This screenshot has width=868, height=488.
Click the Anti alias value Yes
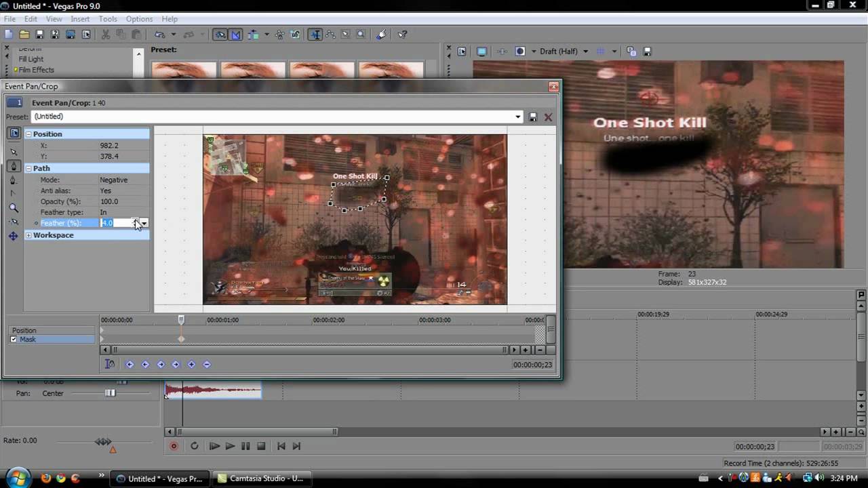(x=105, y=190)
